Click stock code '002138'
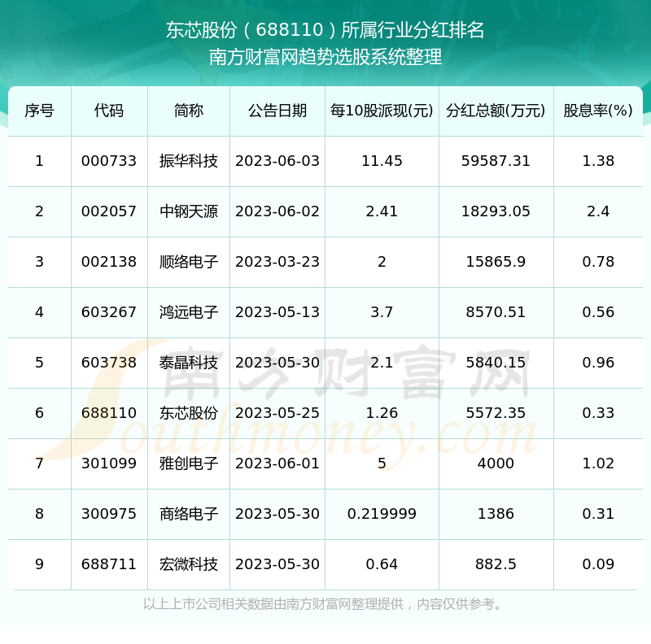This screenshot has height=644, width=651. (109, 262)
